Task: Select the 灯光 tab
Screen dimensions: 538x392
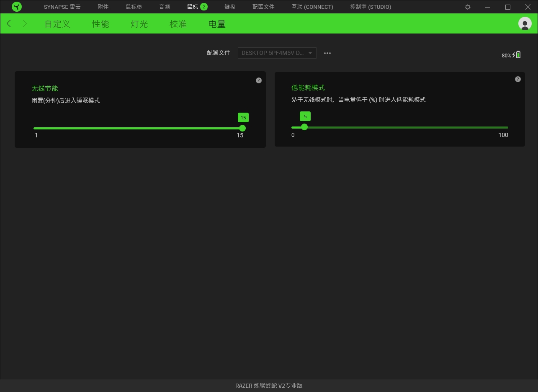Action: (139, 24)
